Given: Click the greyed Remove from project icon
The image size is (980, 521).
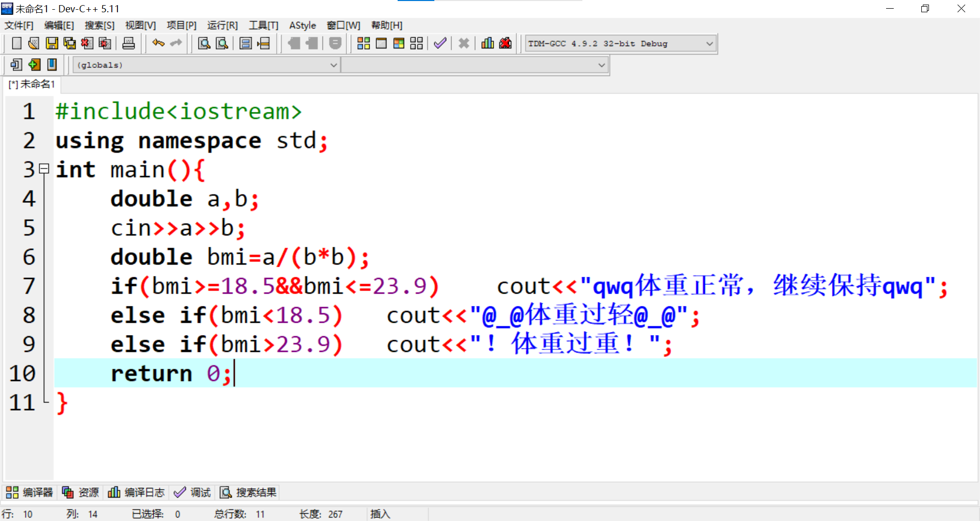Looking at the screenshot, I should 311,43.
